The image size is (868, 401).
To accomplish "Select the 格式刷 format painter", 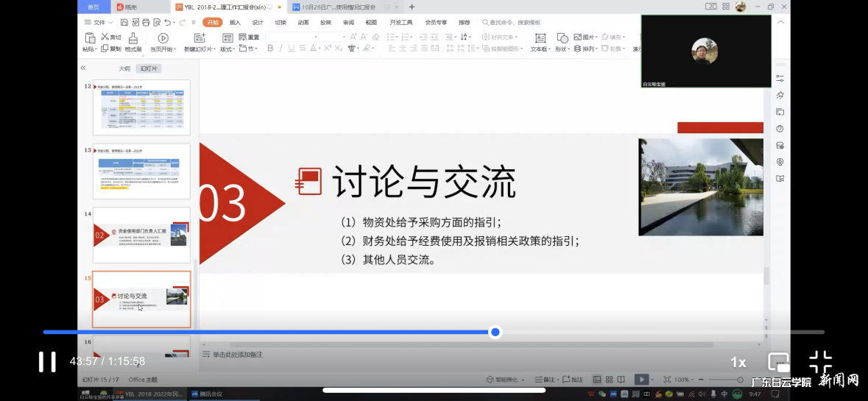I will (x=133, y=42).
